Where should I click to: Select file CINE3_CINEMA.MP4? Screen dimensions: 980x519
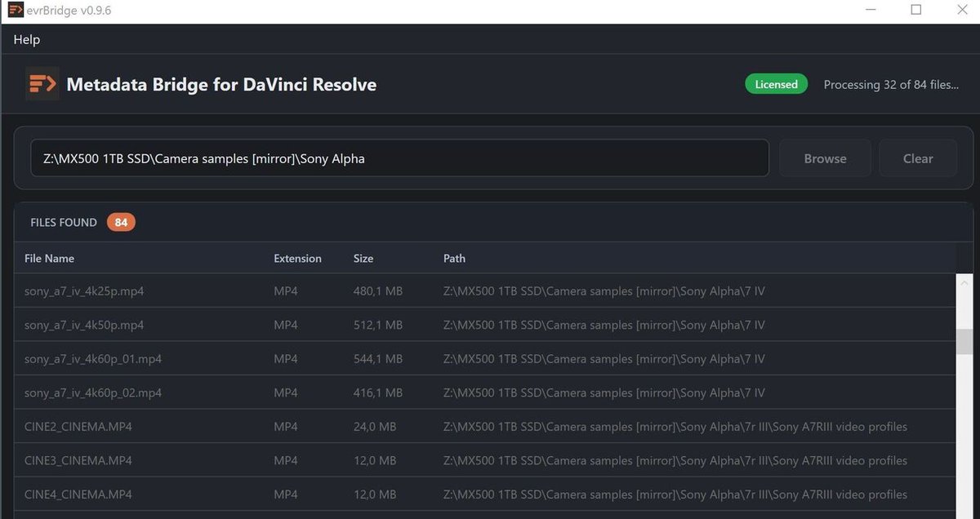coord(485,460)
